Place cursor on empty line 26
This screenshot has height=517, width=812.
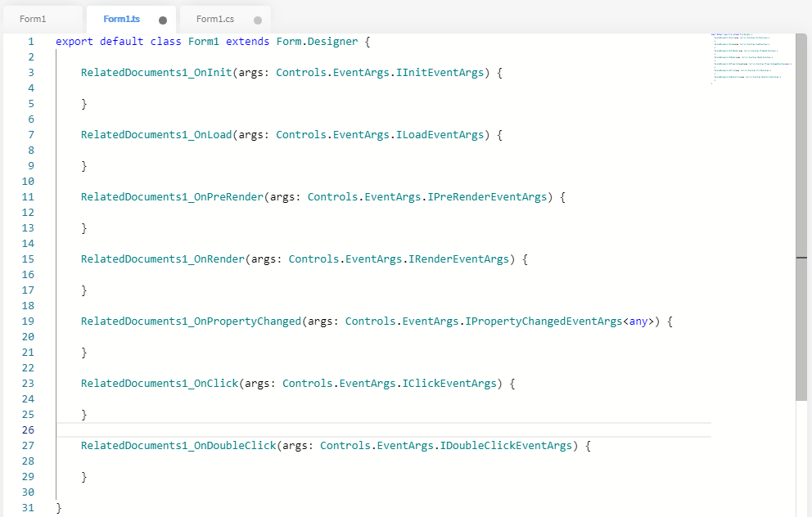327,430
